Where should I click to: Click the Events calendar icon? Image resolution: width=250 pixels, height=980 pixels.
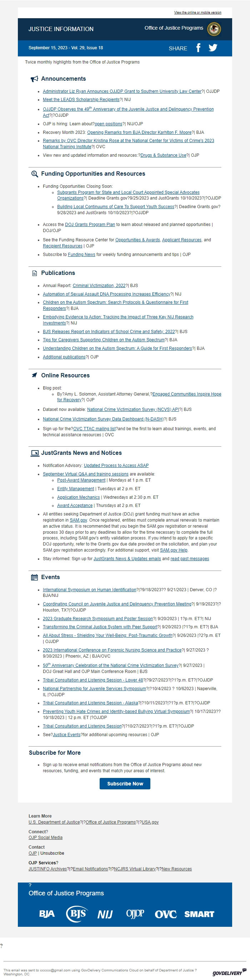(x=34, y=577)
